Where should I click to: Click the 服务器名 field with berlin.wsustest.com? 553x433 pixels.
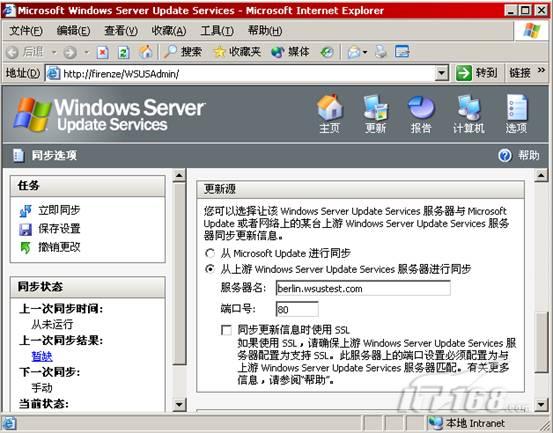click(363, 288)
